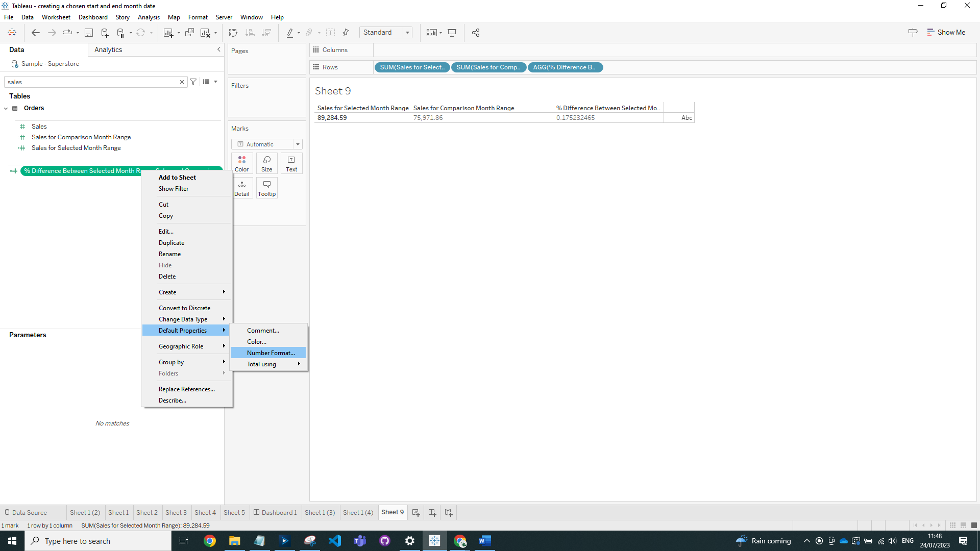Click the sales field search box
The height and width of the screenshot is (551, 980).
click(92, 82)
